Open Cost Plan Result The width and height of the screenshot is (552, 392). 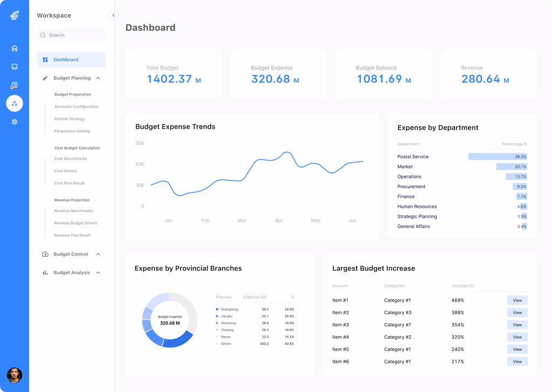[x=70, y=183]
